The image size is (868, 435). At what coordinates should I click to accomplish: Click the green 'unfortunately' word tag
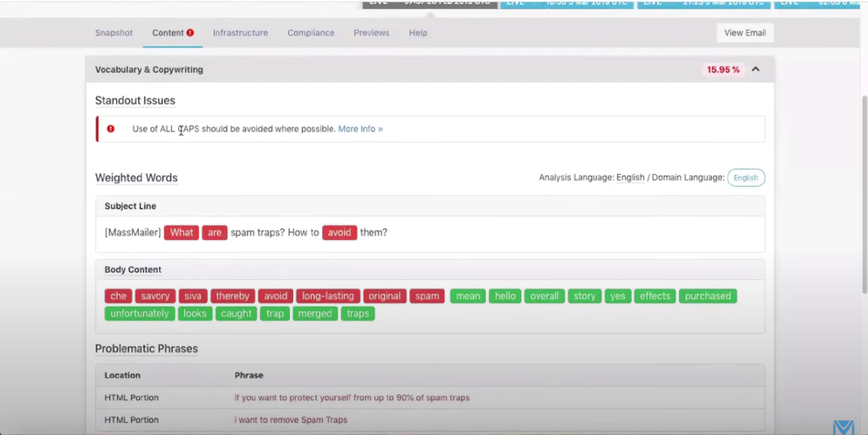140,313
